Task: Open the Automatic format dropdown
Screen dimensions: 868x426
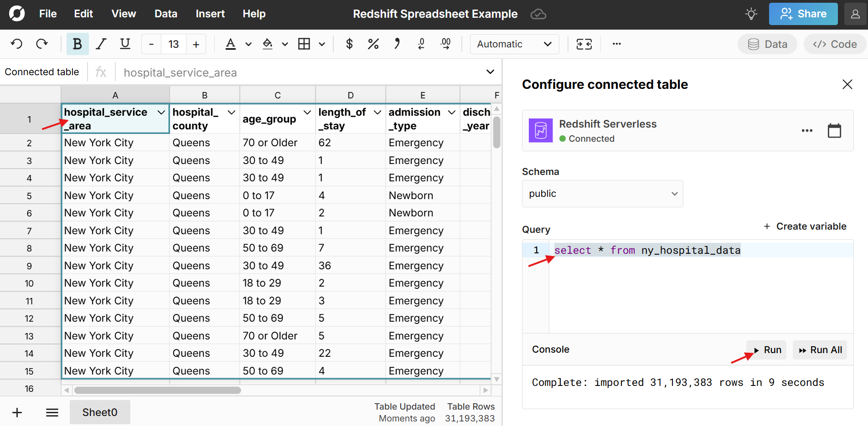Action: (514, 44)
